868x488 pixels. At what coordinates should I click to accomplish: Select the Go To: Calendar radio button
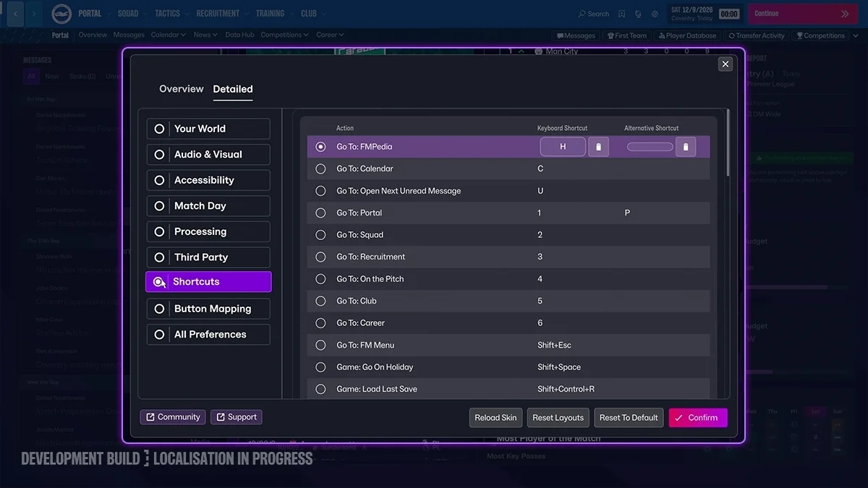pos(320,168)
